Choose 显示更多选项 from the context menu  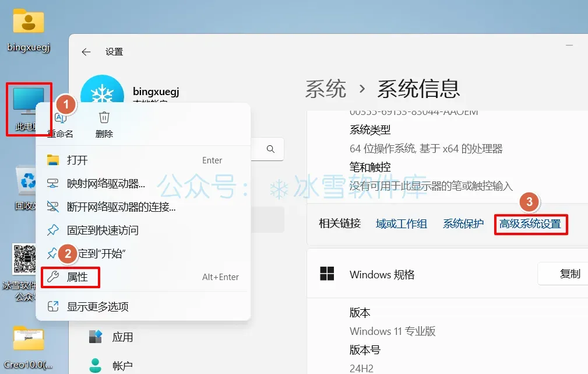pyautogui.click(x=143, y=306)
